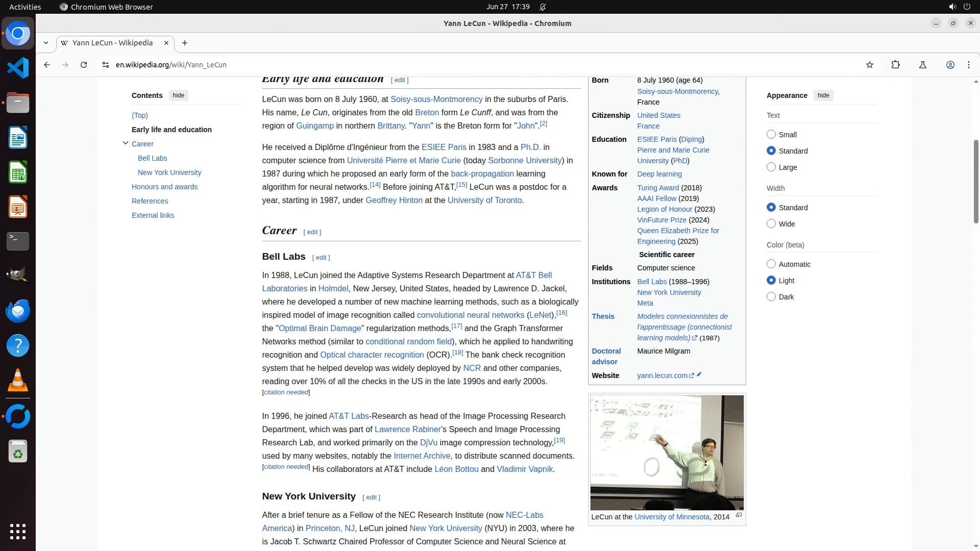Reload the Wikipedia page
980x551 pixels.
click(84, 65)
